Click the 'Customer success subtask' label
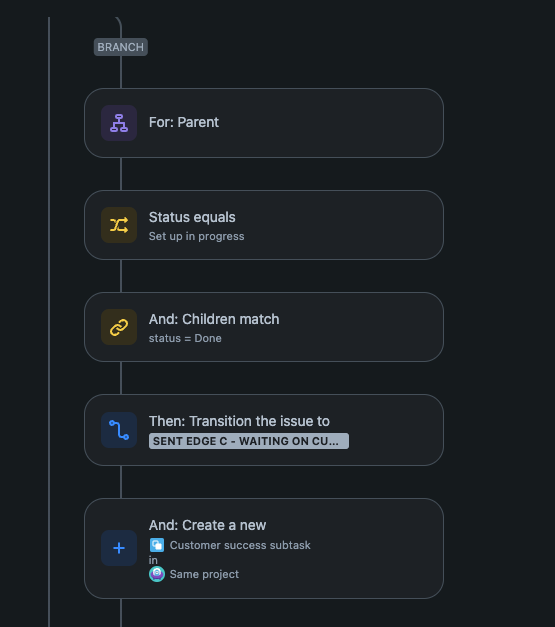The height and width of the screenshot is (627, 555). 240,545
